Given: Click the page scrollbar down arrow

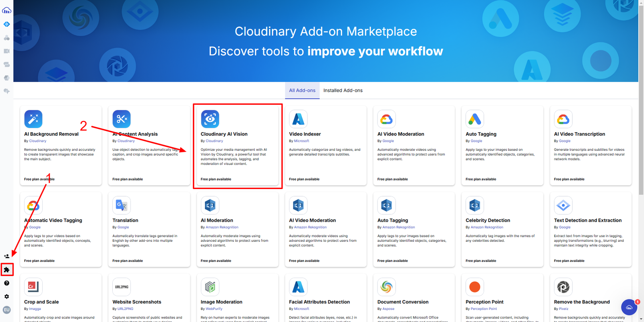Looking at the screenshot, I should coord(641,319).
